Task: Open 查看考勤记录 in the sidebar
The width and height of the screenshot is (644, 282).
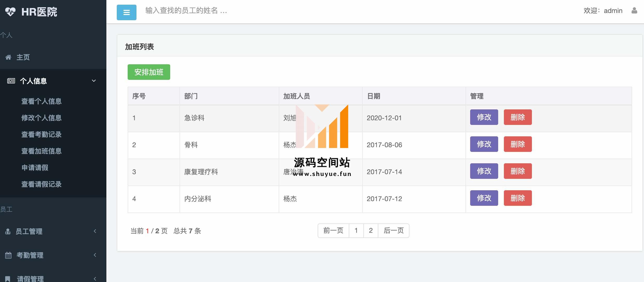Action: (41, 135)
